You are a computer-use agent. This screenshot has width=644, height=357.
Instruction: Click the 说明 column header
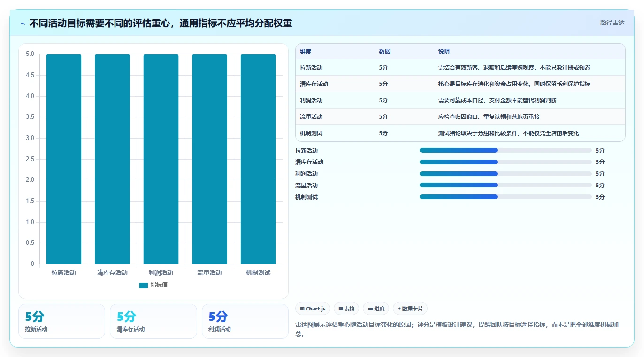[444, 52]
